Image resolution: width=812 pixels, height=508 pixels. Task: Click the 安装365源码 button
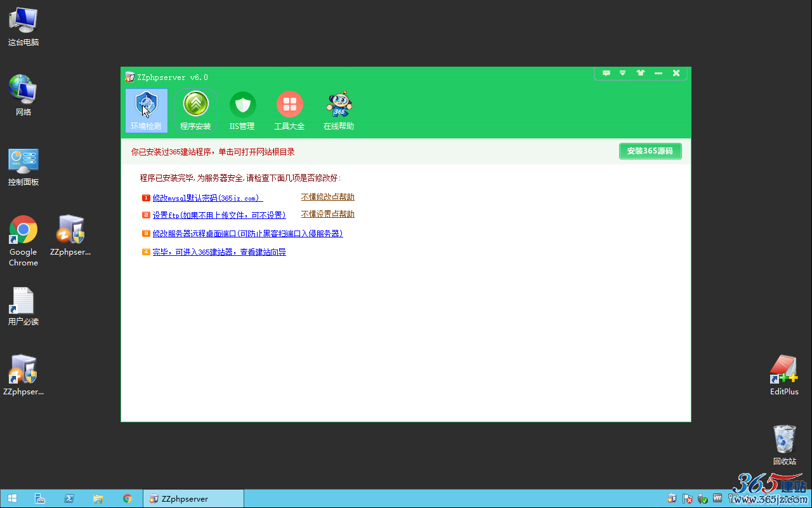[x=650, y=151]
